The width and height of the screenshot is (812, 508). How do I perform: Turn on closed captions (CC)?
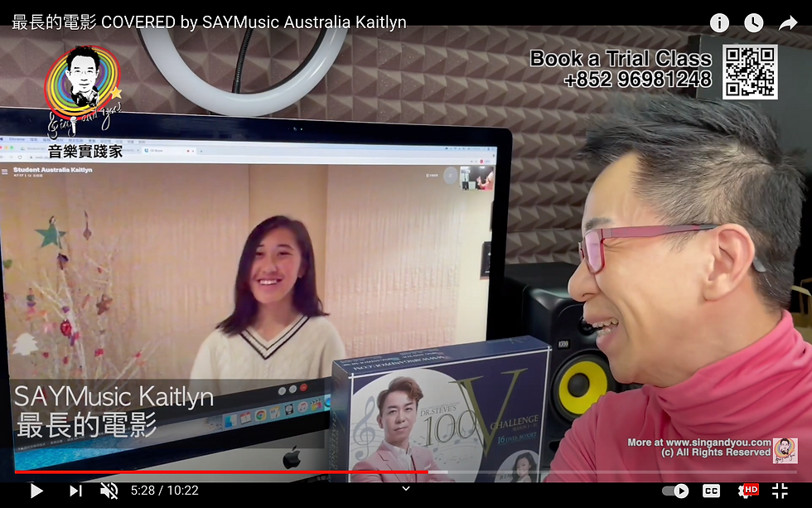[x=712, y=491]
